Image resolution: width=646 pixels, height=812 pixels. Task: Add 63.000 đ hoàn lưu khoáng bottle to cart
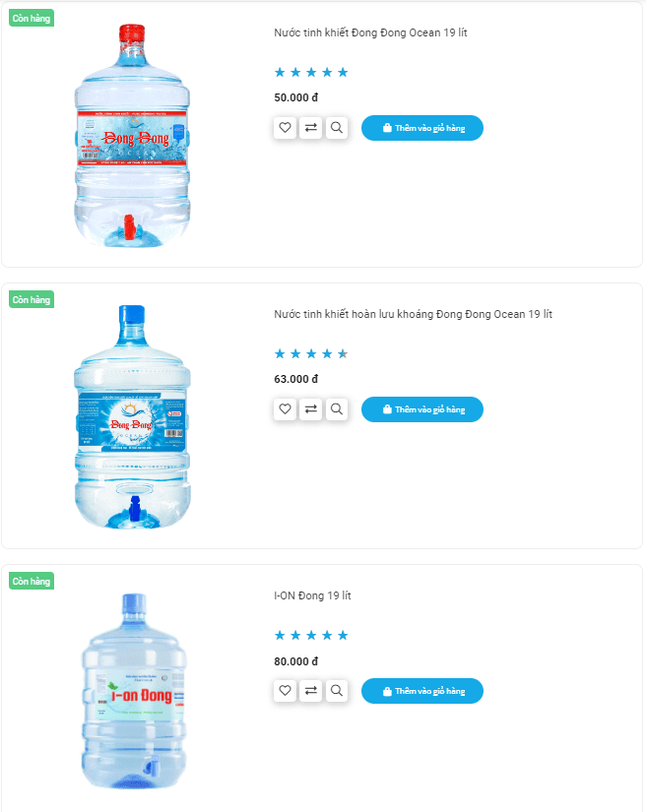(x=422, y=409)
